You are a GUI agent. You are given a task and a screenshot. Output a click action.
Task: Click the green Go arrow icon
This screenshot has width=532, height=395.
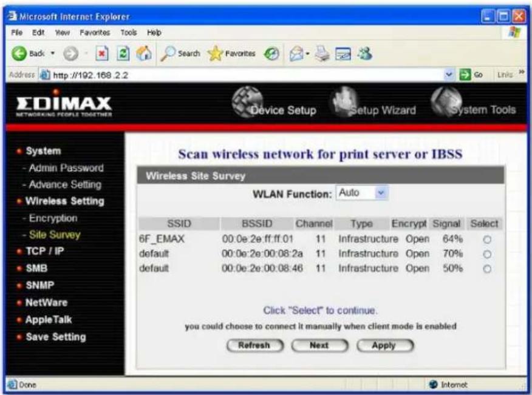coord(465,75)
